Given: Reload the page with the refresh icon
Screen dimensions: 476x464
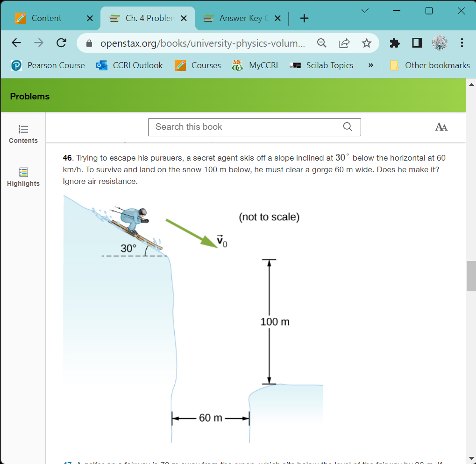Looking at the screenshot, I should coord(61,43).
